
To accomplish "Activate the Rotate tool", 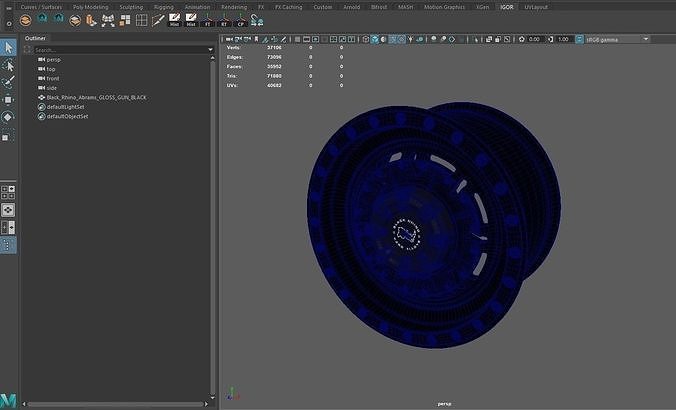I will 8,117.
